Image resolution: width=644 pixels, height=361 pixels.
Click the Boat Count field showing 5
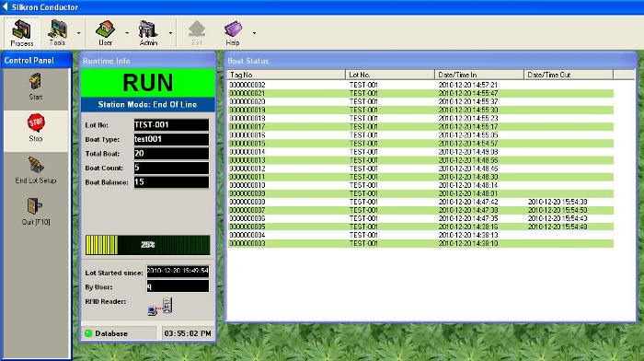point(171,168)
